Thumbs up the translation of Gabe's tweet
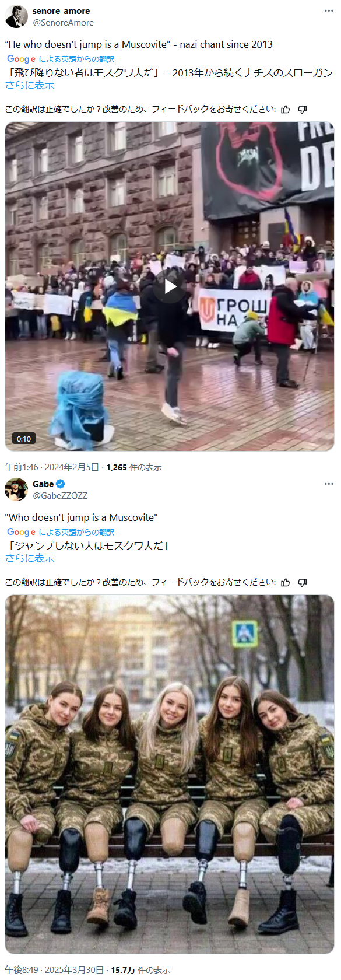 pyautogui.click(x=286, y=582)
